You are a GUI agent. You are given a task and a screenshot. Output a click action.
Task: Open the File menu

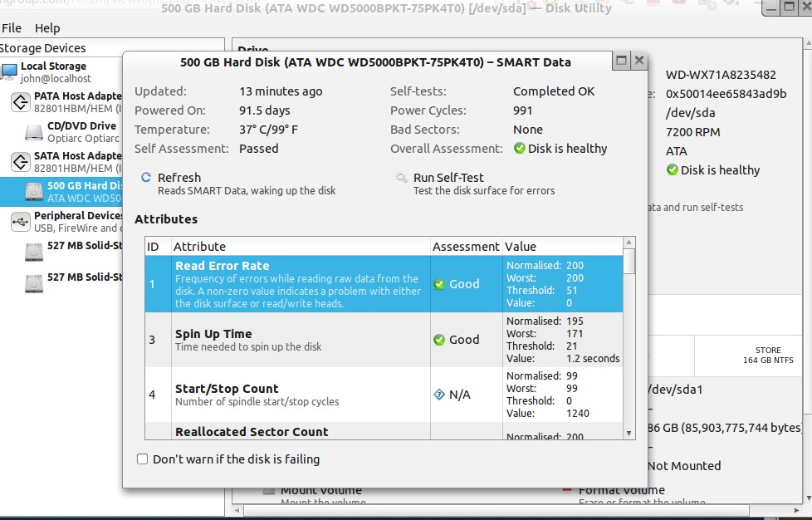12,28
